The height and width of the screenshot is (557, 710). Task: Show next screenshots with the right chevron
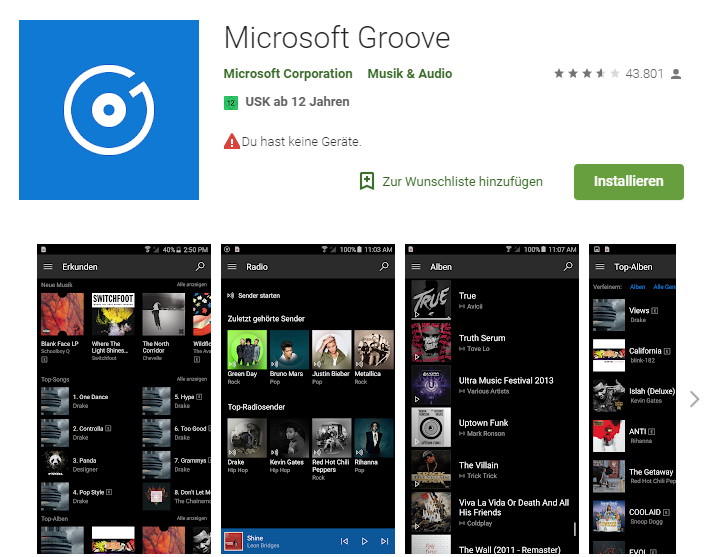694,399
